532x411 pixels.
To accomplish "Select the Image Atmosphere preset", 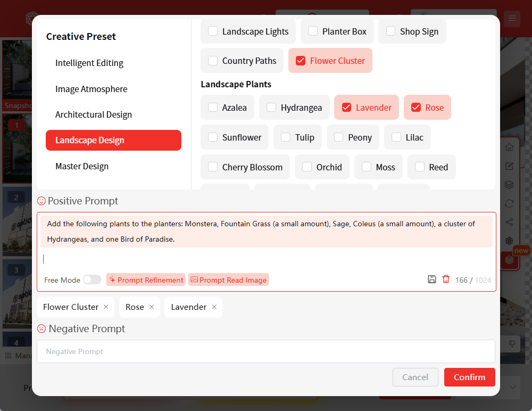I will point(92,89).
